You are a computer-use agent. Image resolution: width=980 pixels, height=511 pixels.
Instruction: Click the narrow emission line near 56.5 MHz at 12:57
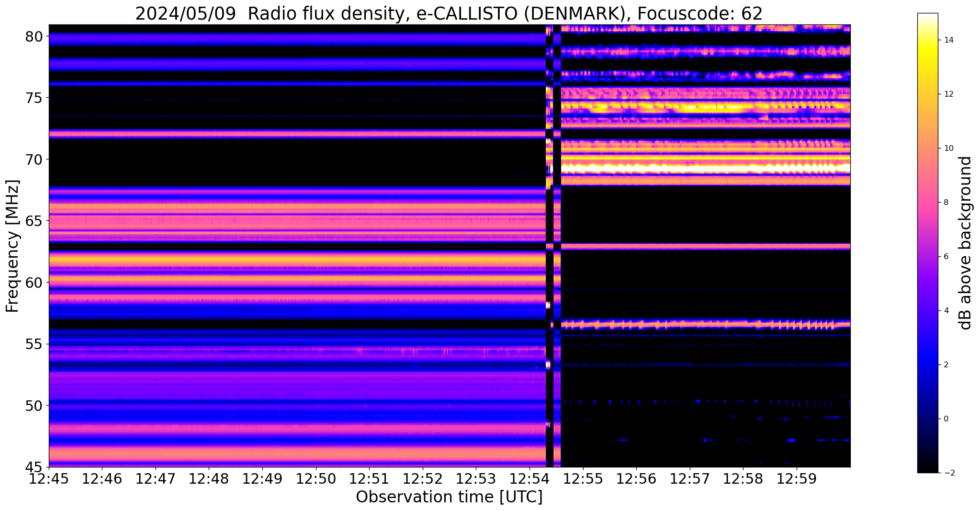click(x=690, y=325)
